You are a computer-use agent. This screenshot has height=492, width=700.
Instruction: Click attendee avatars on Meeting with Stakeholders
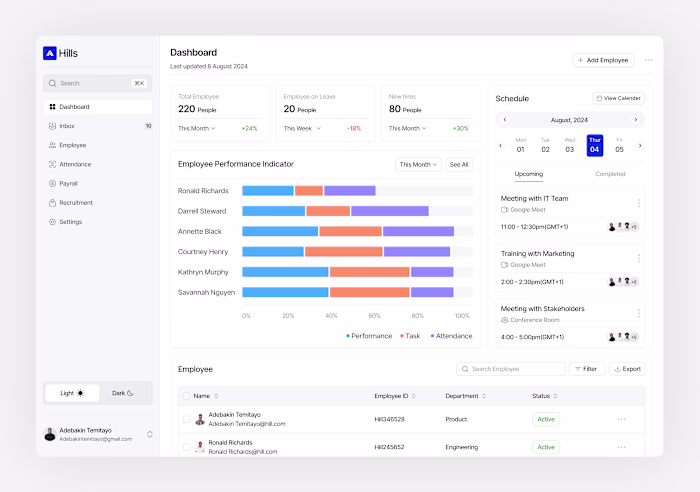pyautogui.click(x=623, y=337)
